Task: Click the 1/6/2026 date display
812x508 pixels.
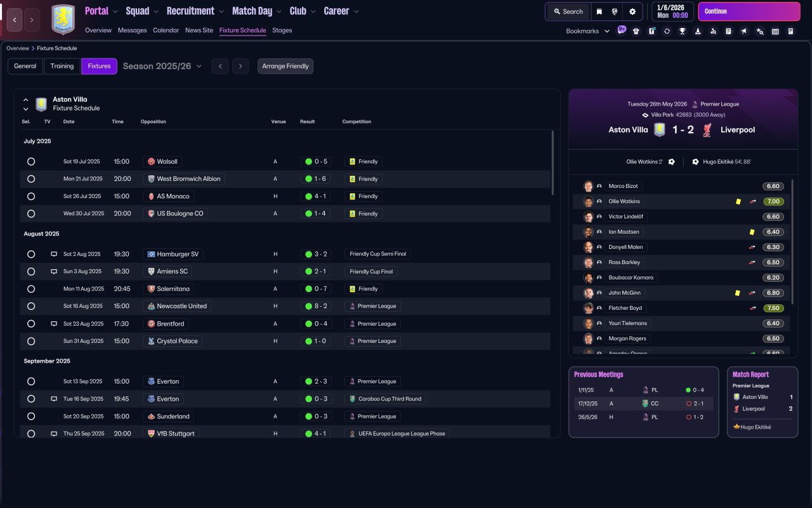Action: 673,11
